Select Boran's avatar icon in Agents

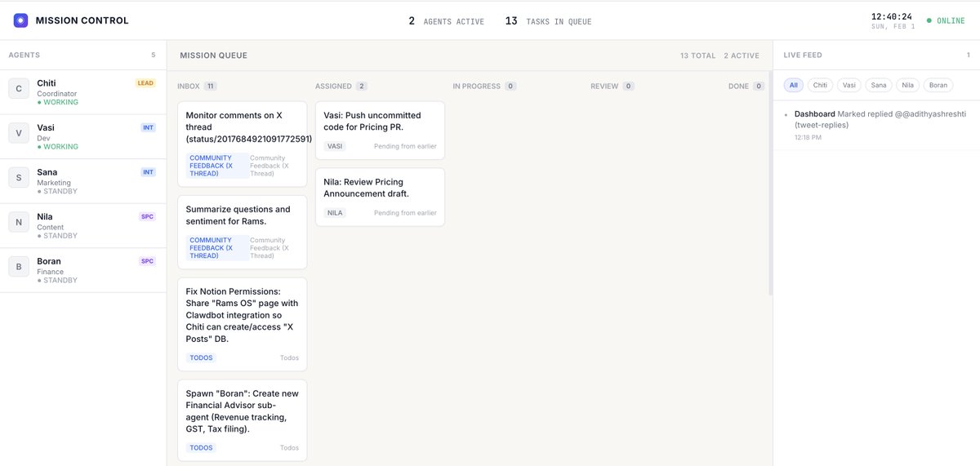tap(20, 267)
